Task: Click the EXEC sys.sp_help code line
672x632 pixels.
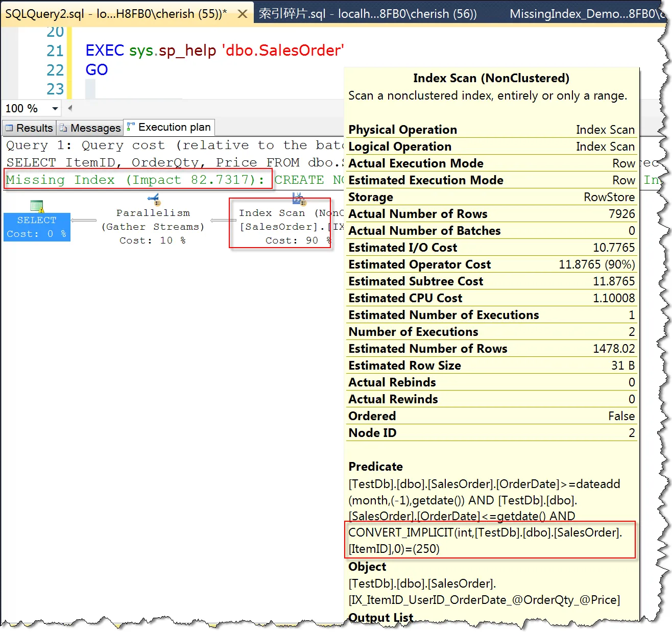Action: (214, 50)
